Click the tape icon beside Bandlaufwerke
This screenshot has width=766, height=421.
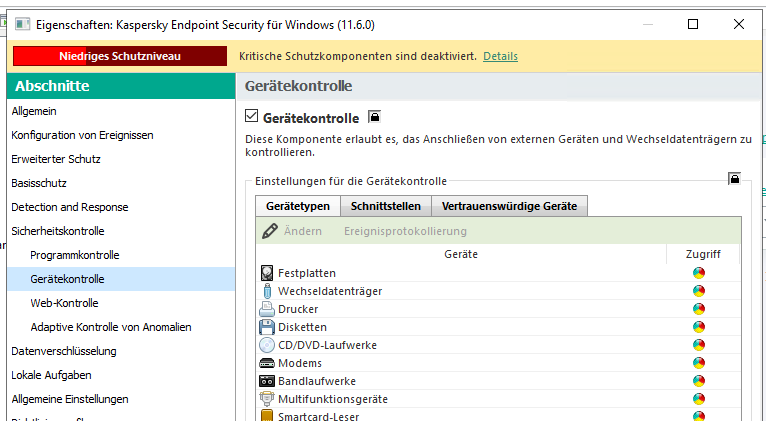coord(267,381)
